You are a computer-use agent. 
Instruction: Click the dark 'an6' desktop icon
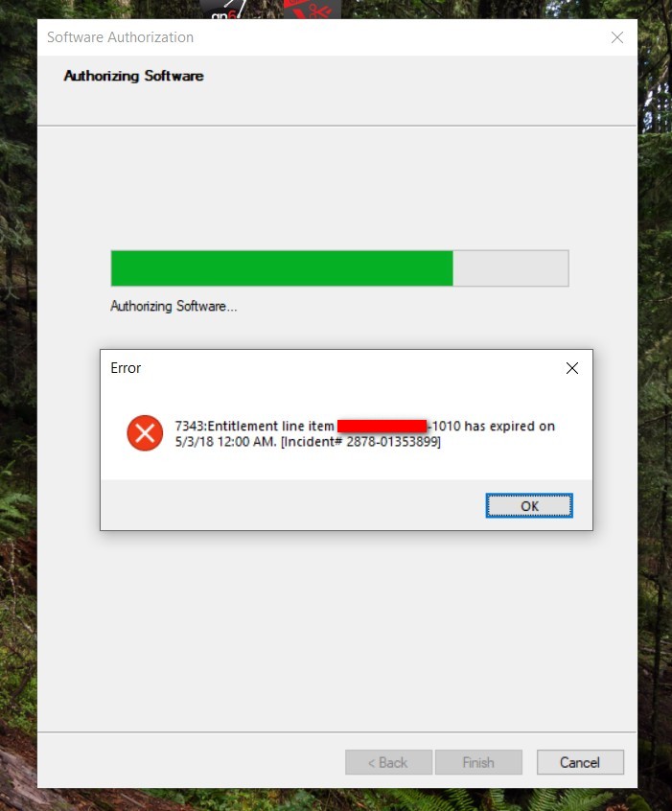tap(225, 10)
